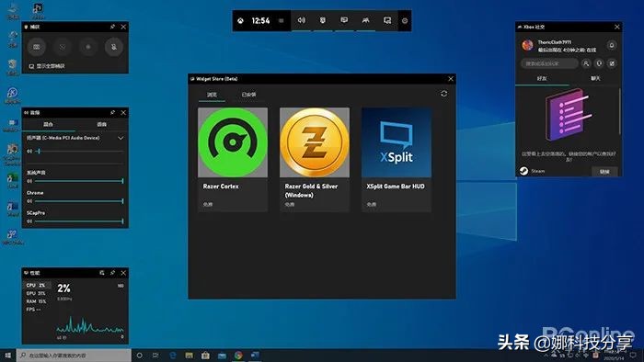Open show all captures link
This screenshot has height=362, width=644.
point(47,66)
